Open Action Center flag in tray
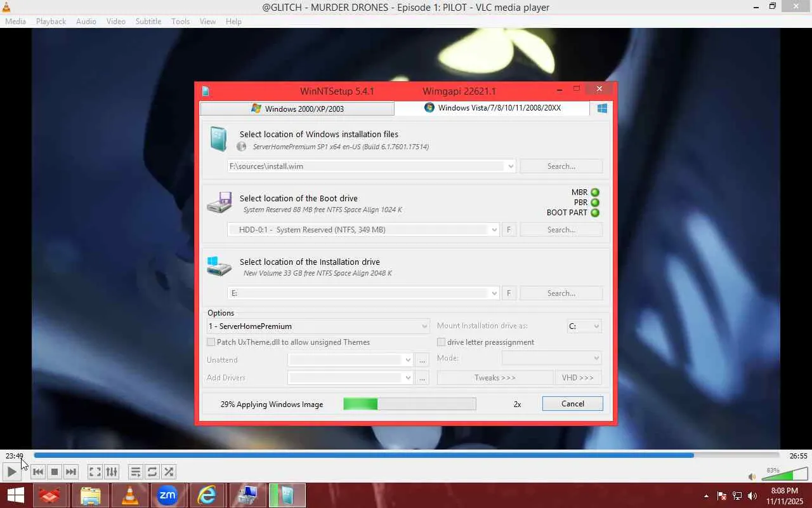The height and width of the screenshot is (508, 812). [x=721, y=496]
